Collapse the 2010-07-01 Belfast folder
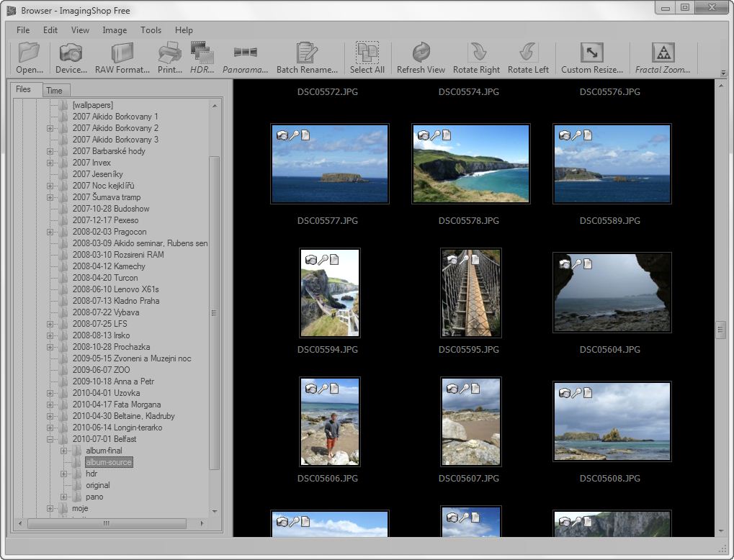 tap(50, 439)
